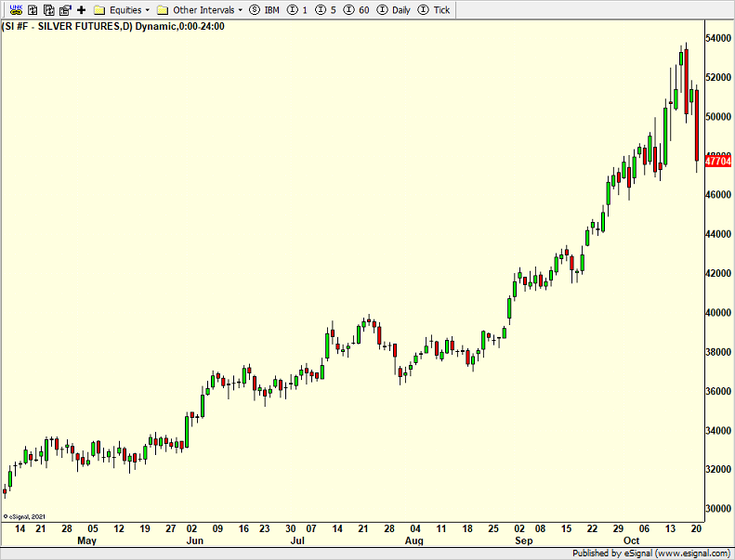Click the Sep month label on time axis

coord(524,540)
